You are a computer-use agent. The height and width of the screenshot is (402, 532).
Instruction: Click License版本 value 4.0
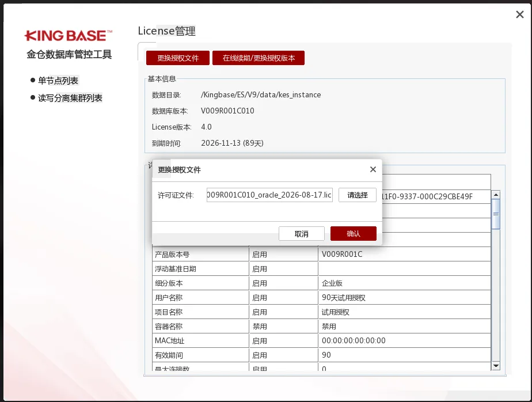206,127
